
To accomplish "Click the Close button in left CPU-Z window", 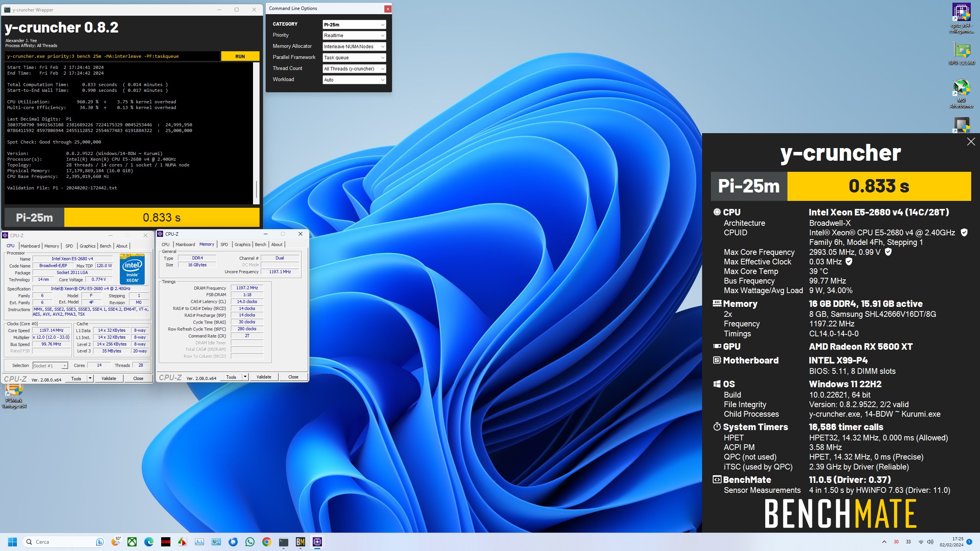I will coord(138,378).
